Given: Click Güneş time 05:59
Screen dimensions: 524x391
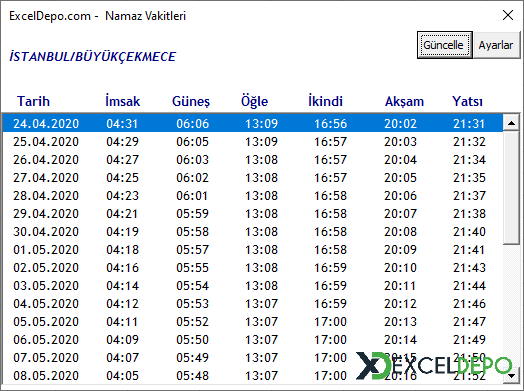Looking at the screenshot, I should (192, 214).
